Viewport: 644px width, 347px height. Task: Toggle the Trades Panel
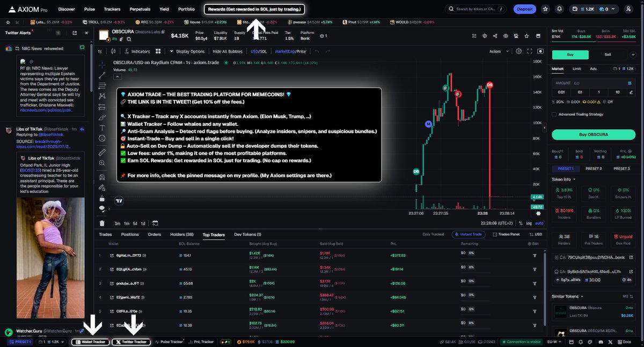click(x=506, y=234)
